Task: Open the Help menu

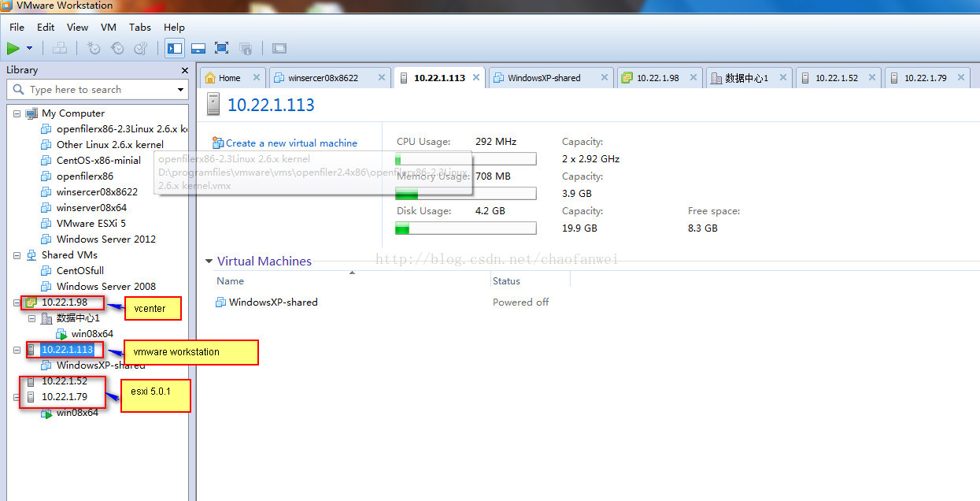Action: point(174,27)
